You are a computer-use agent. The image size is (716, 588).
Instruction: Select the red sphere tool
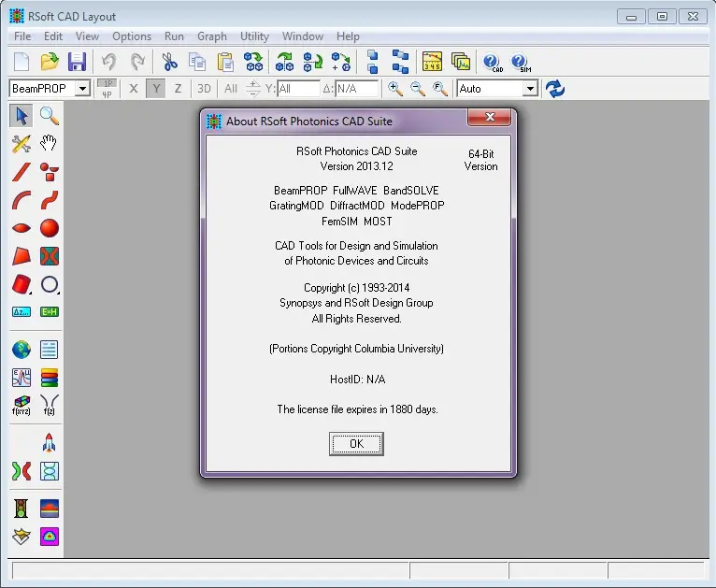point(50,228)
